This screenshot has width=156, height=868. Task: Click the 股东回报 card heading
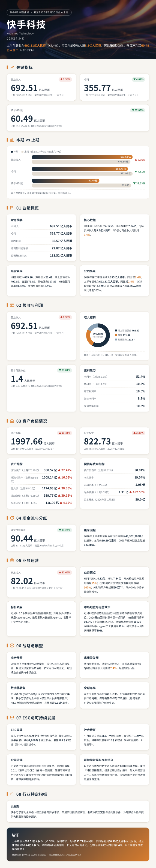pyautogui.click(x=90, y=530)
